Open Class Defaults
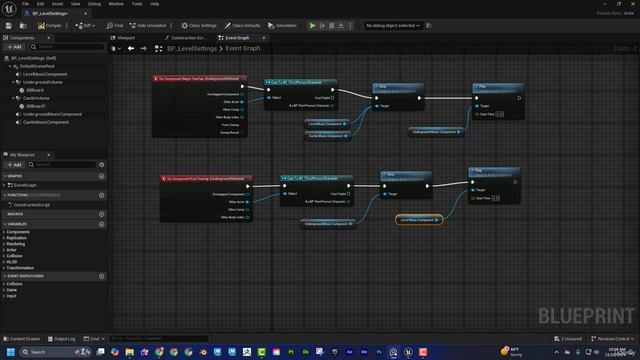Viewport: 640px width, 360px height. point(242,26)
